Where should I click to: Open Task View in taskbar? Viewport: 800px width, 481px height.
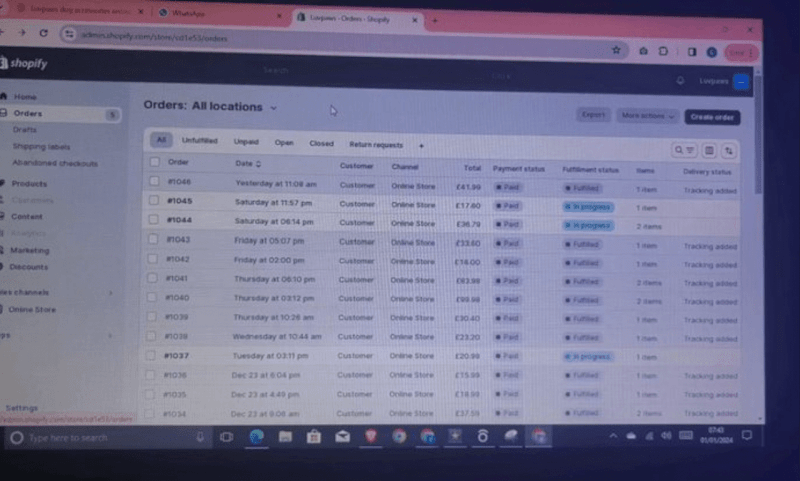[x=227, y=437]
